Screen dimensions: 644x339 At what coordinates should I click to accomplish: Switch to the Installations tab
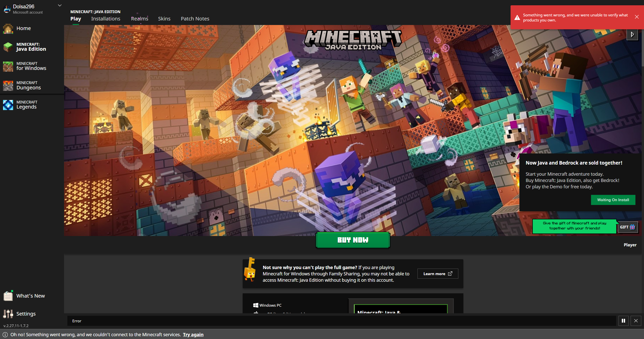105,19
